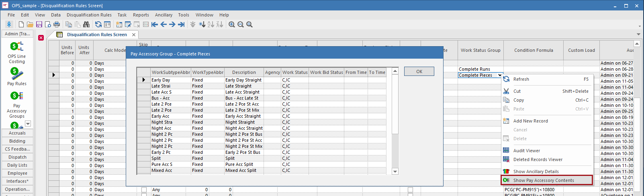Go to previous record arrow icon

tap(164, 24)
